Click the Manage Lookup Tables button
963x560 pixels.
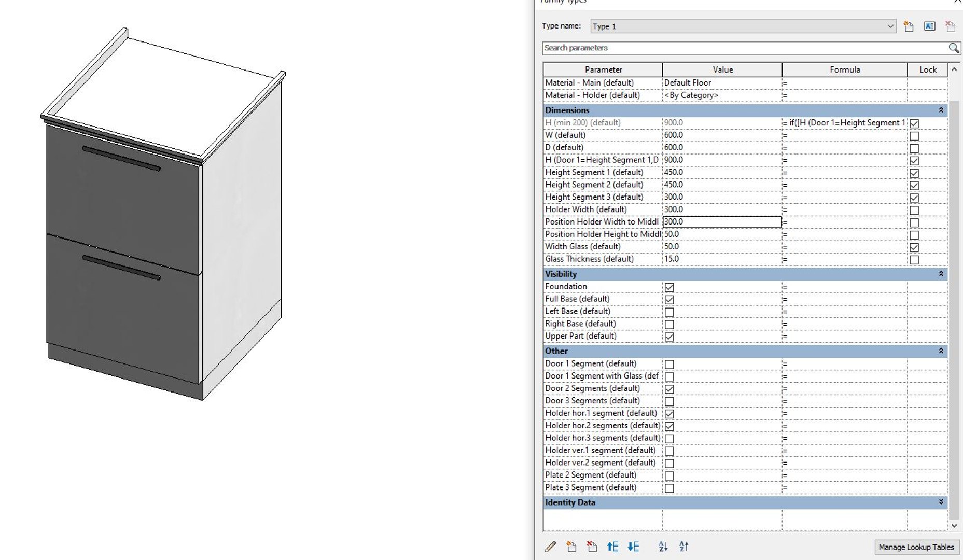click(916, 547)
